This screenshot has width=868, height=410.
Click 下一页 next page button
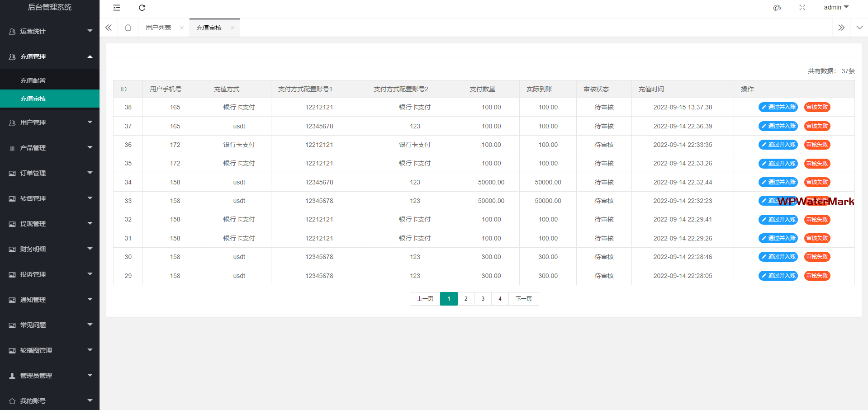click(x=523, y=299)
